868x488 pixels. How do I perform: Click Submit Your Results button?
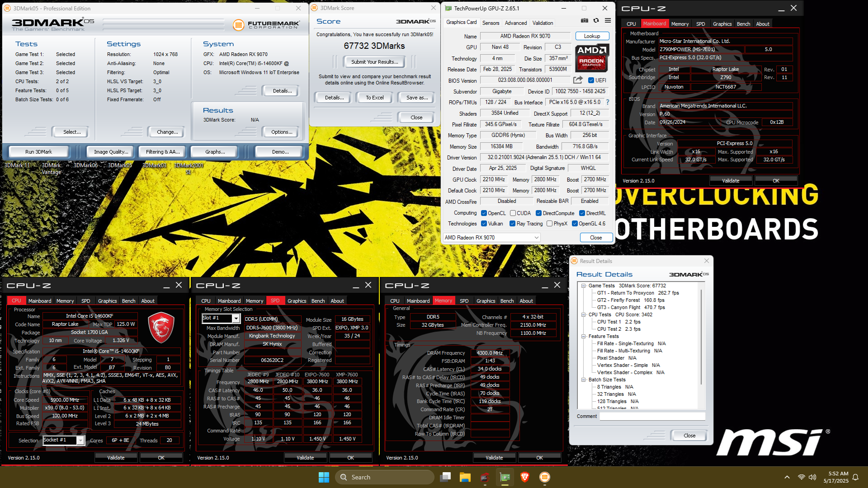(x=374, y=62)
